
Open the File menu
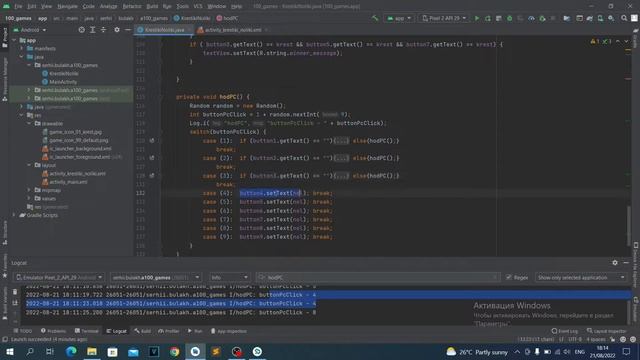[x=18, y=6]
